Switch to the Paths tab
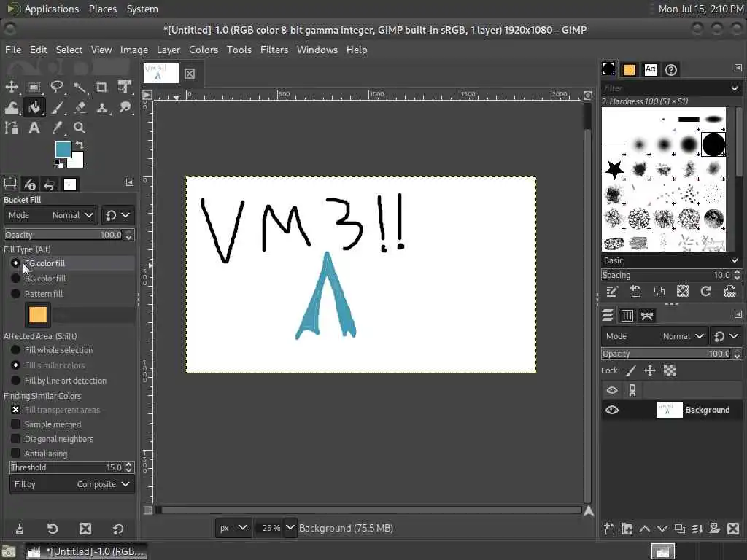This screenshot has width=747, height=560. pos(647,315)
